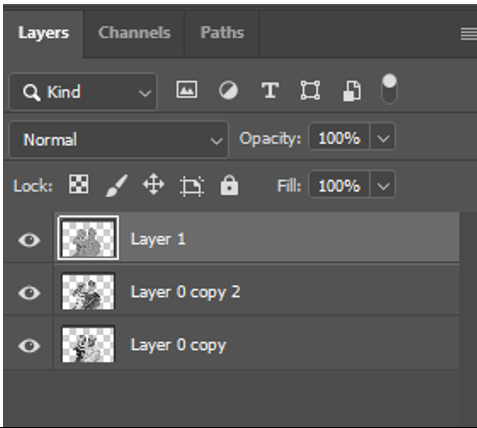
Task: Click the layers panel vertical scrollbar
Action: point(468,319)
